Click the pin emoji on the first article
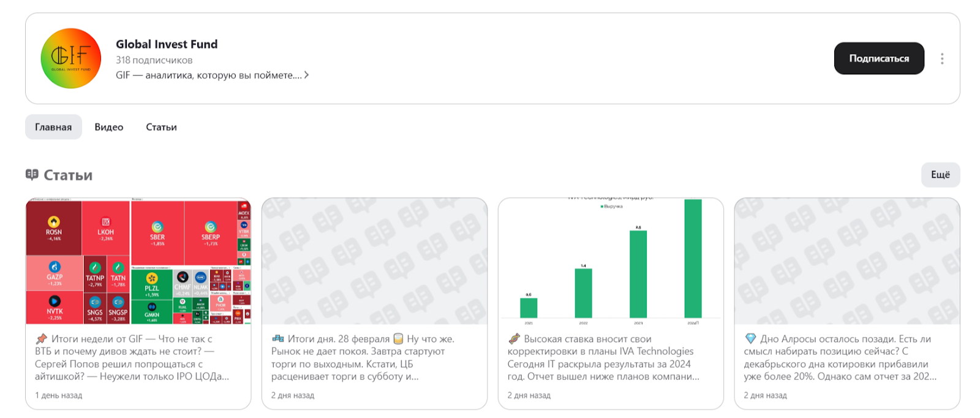 (x=42, y=338)
